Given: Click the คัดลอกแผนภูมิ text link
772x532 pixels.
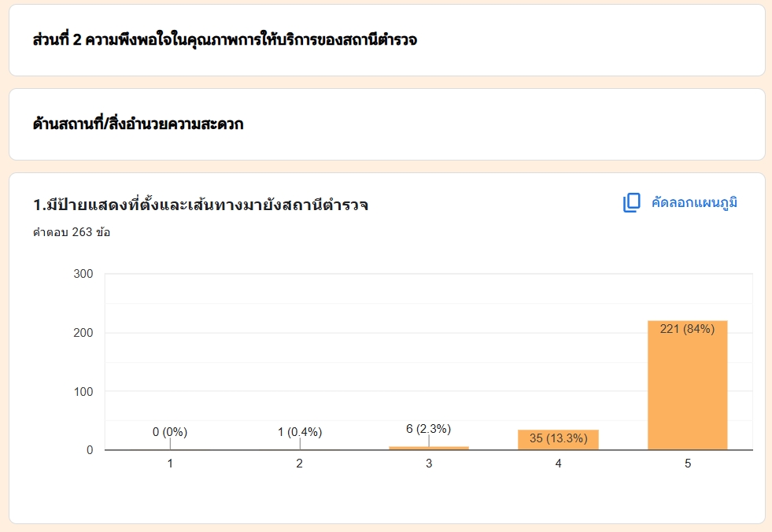Looking at the screenshot, I should point(694,203).
